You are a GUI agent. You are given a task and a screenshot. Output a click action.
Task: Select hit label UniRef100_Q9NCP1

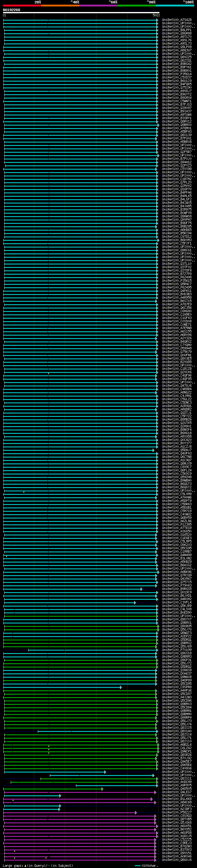(x=177, y=751)
